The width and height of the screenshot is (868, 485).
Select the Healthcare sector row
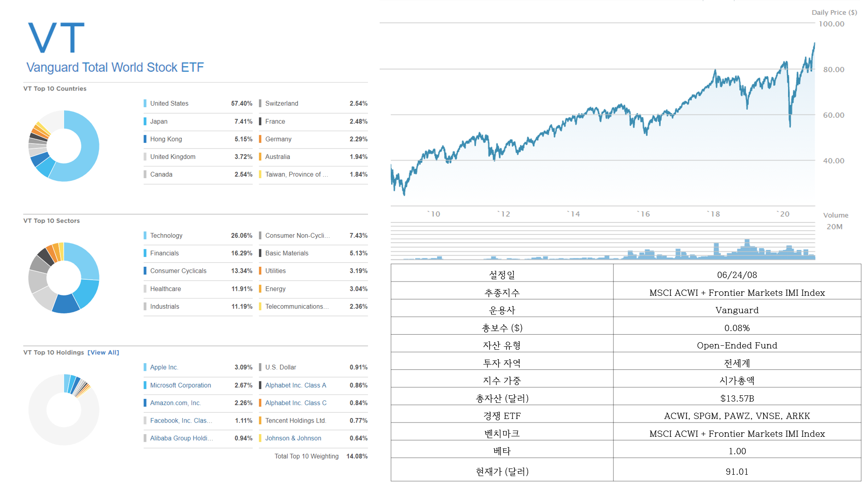[198, 289]
